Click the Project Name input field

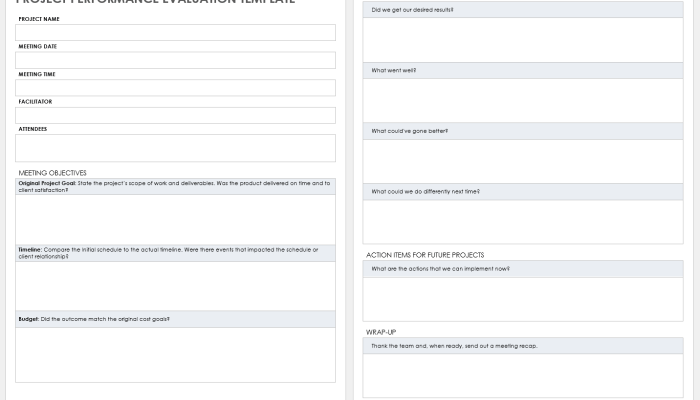pos(175,33)
